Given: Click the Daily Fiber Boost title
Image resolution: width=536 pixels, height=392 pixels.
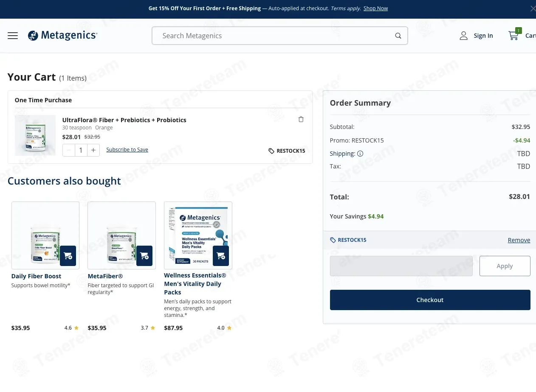Looking at the screenshot, I should click(37, 276).
